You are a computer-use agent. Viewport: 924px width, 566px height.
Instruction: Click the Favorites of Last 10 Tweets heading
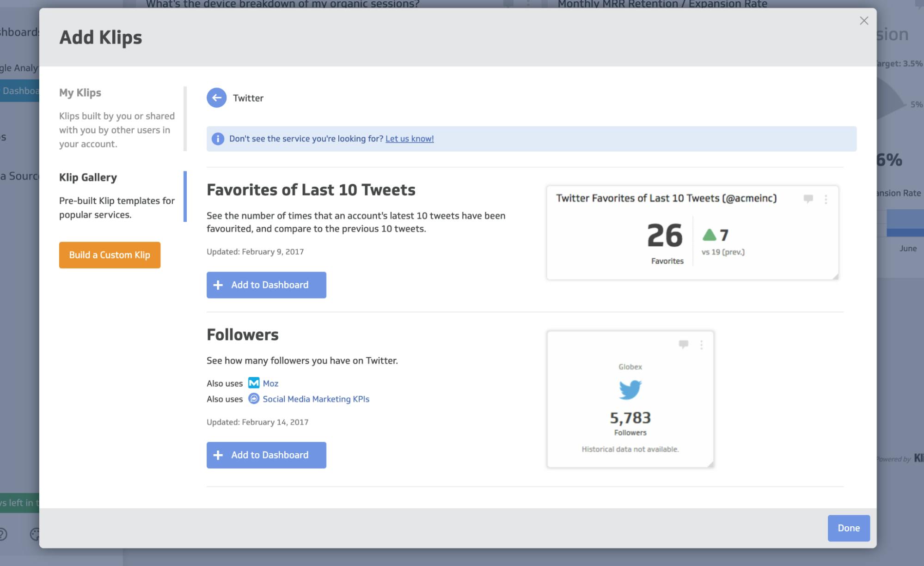pos(311,190)
